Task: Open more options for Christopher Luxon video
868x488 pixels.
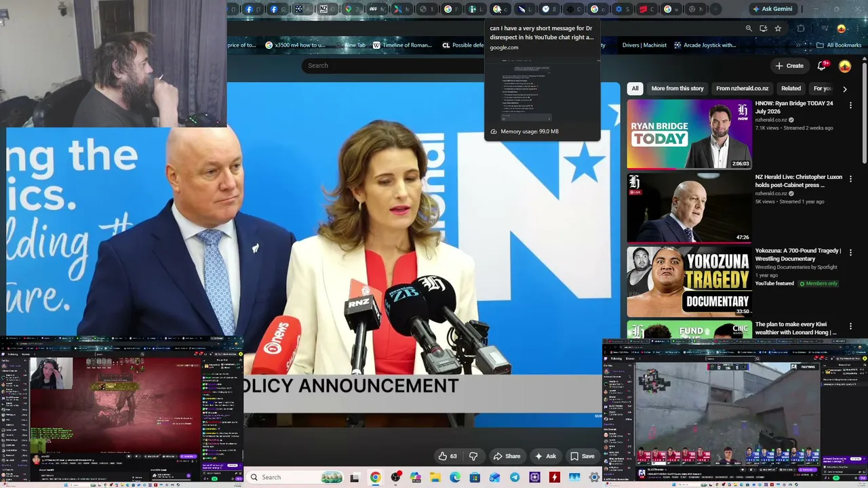Action: tap(850, 179)
